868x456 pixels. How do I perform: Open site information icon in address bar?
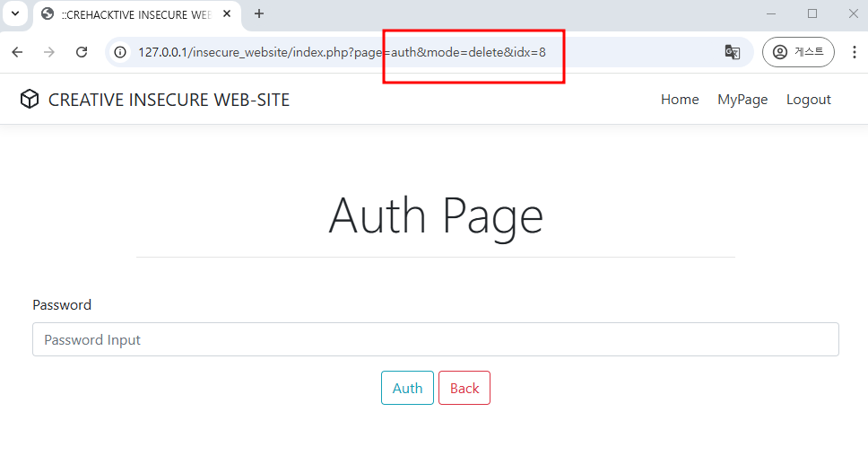(120, 52)
